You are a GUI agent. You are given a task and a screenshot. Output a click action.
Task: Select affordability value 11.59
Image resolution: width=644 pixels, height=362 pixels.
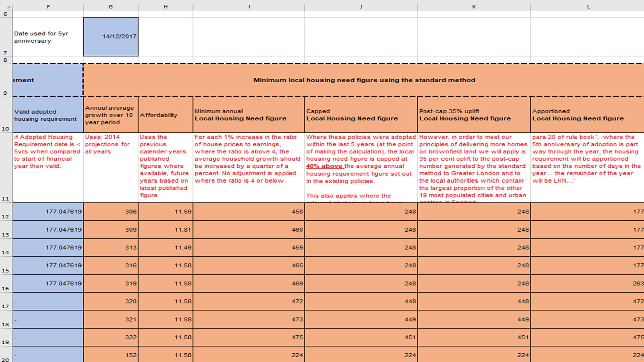tap(166, 212)
